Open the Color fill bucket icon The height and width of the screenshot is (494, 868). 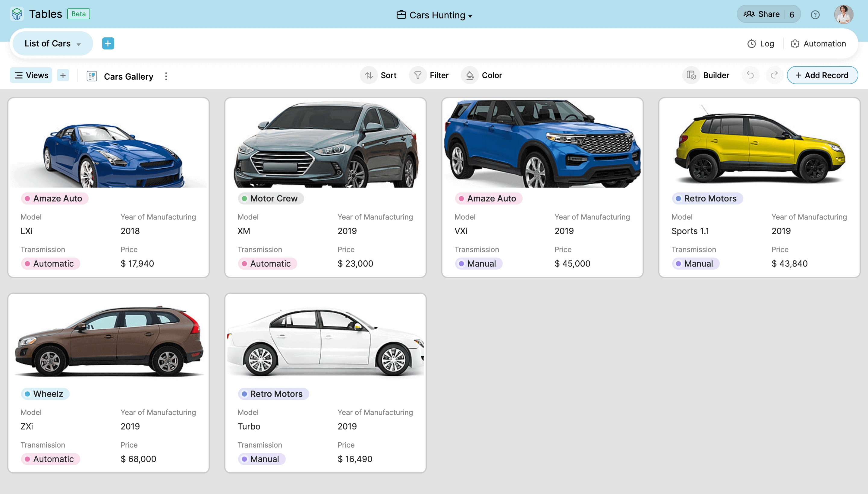click(x=470, y=75)
